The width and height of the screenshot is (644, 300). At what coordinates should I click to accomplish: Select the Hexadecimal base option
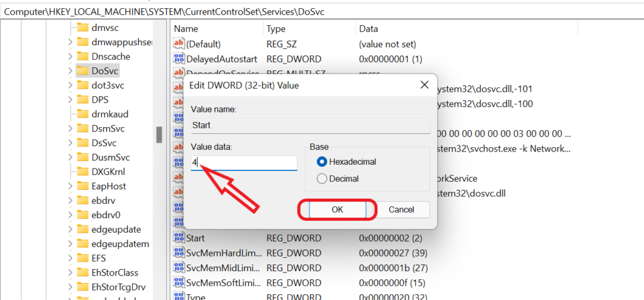click(347, 162)
